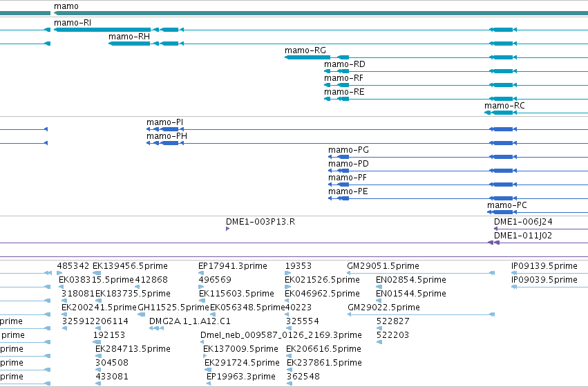This screenshot has width=588, height=387.
Task: Select the 522827 feature label
Action: pyautogui.click(x=393, y=322)
